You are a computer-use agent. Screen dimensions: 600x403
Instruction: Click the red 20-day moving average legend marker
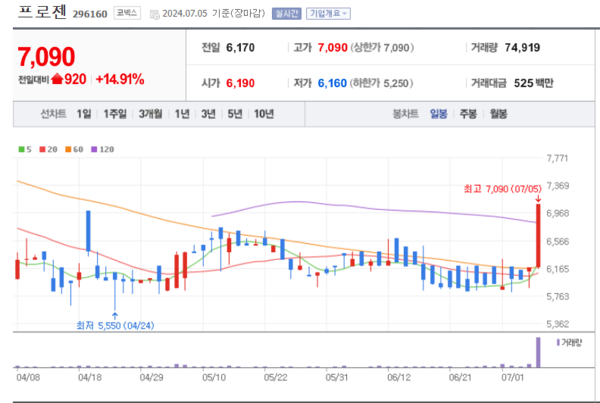point(42,149)
